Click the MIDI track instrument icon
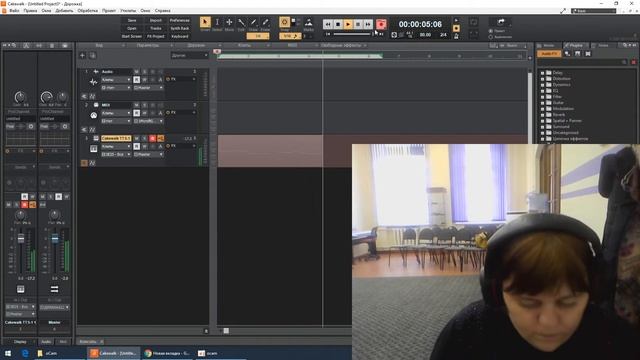 [93, 116]
